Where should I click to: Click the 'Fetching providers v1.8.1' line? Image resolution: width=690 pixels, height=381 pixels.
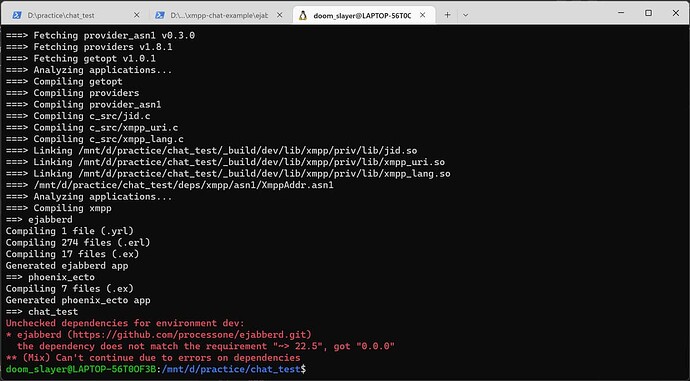point(89,47)
